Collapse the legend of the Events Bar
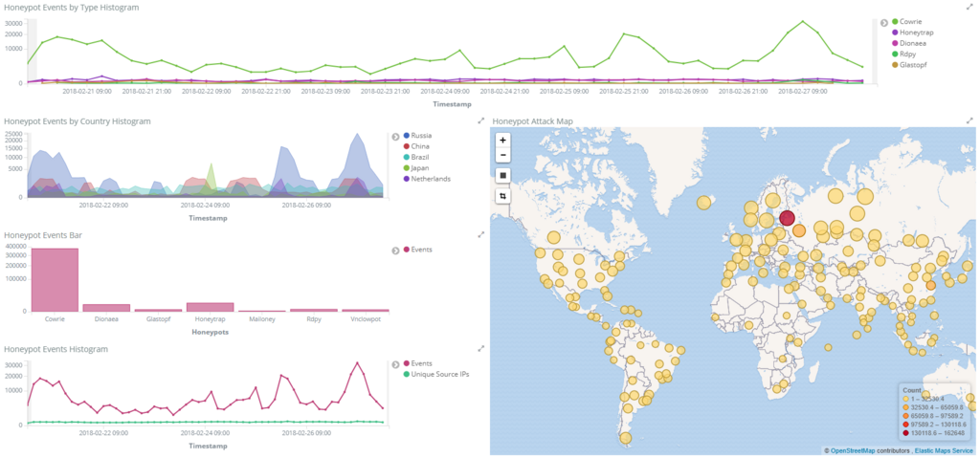980x458 pixels. (x=395, y=250)
